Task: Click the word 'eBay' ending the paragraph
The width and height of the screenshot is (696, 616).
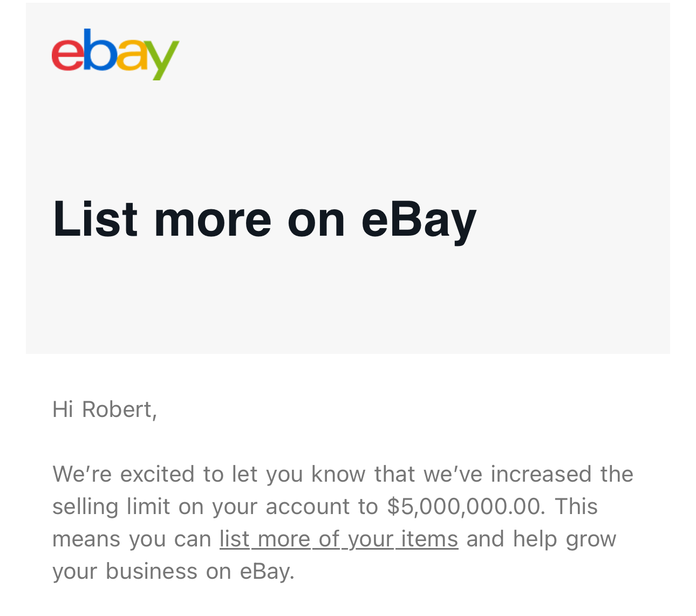Action: [x=264, y=571]
